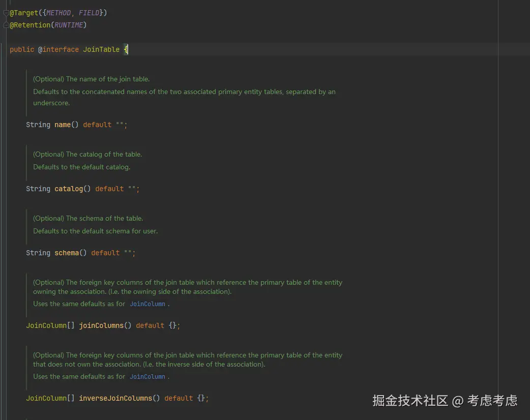Click FIELD in the Target annotation
Image resolution: width=530 pixels, height=420 pixels.
point(89,13)
